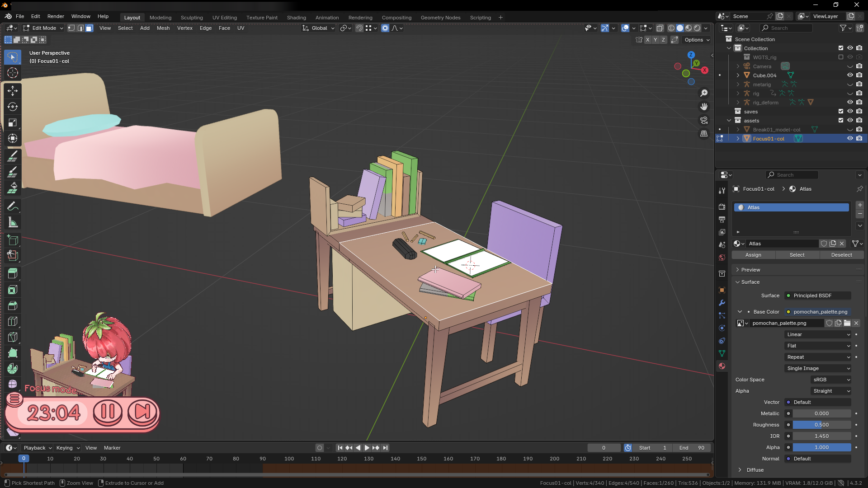Open the World properties tab icon
Viewport: 868px width, 488px height.
(x=722, y=258)
